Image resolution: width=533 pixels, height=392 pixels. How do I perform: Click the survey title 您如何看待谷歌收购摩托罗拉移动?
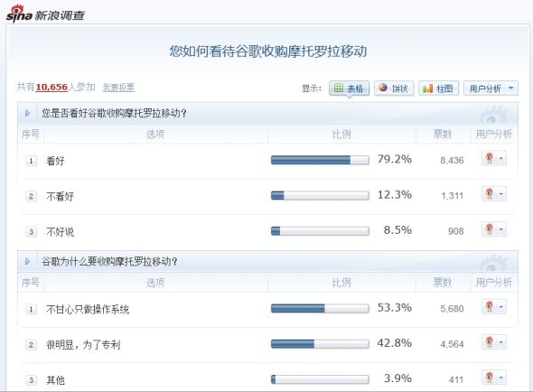(268, 51)
